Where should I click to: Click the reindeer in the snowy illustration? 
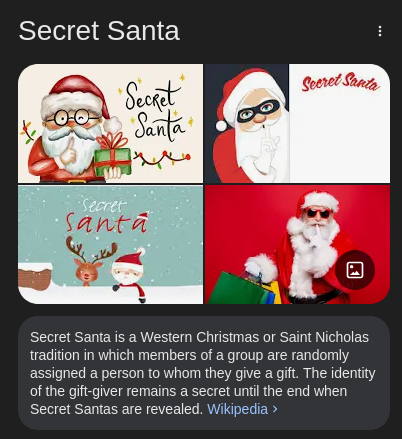(x=90, y=262)
